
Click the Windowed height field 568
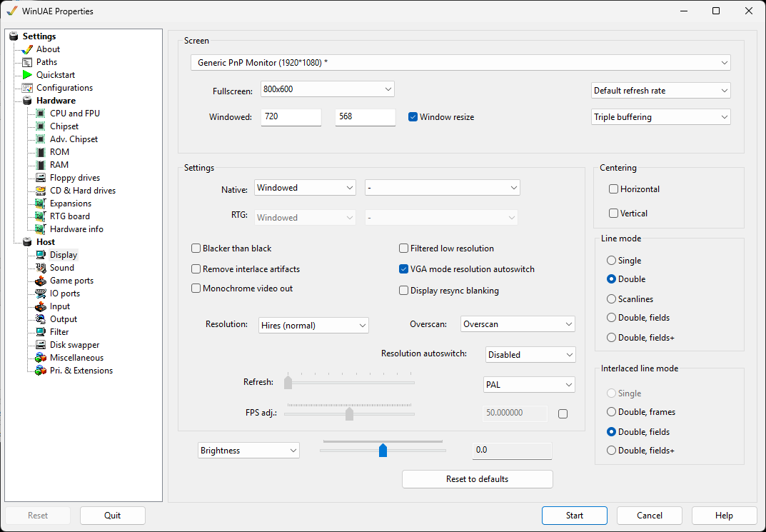point(366,117)
